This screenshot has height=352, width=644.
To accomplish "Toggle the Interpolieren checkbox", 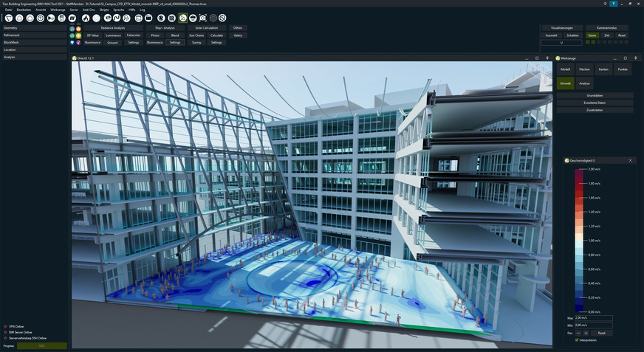I will 577,340.
